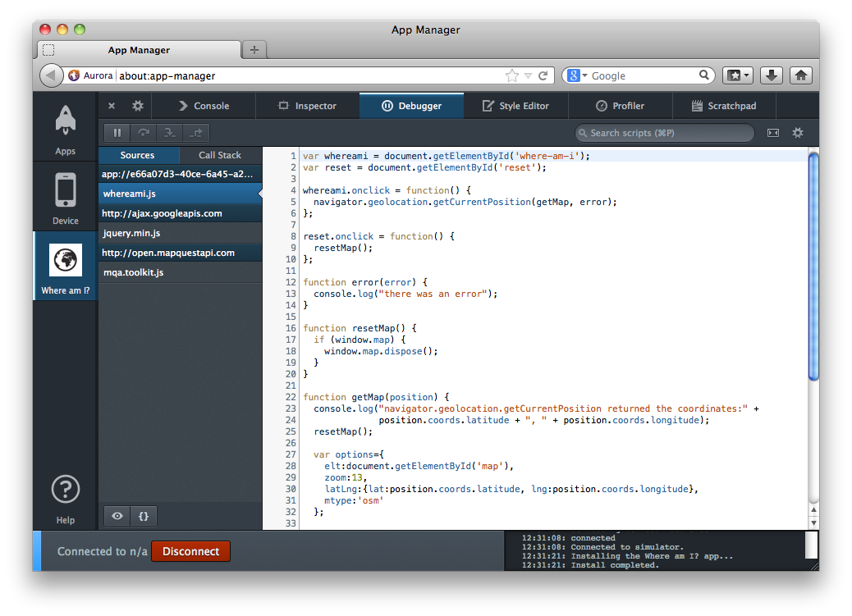Open the Style Editor tab
Screen dimensions: 852x616
click(x=515, y=106)
